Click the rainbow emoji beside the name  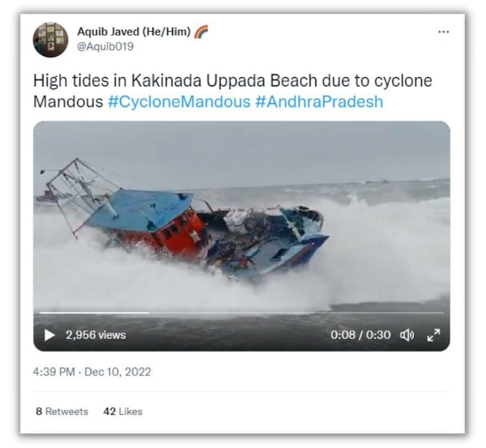pyautogui.click(x=201, y=32)
